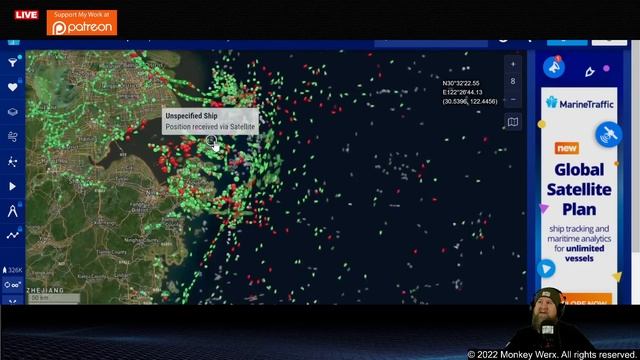
Task: Click the MarineTraffic logo in the ad
Action: (580, 104)
